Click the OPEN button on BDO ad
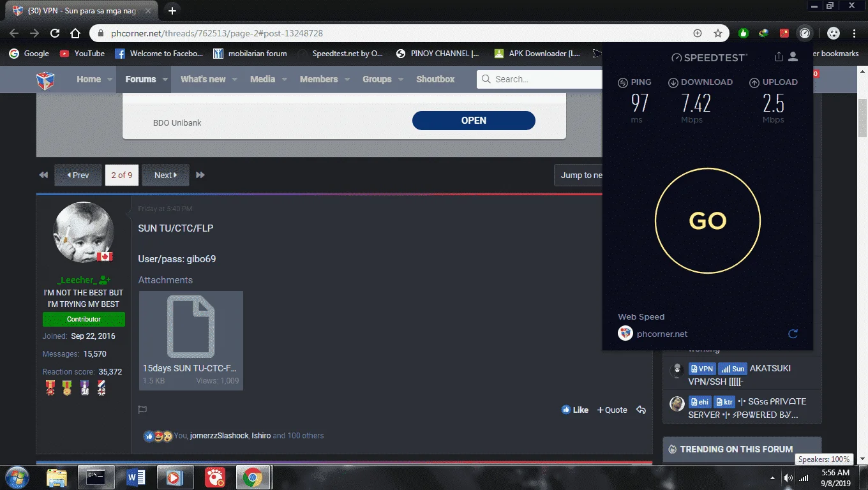Image resolution: width=868 pixels, height=490 pixels. 474,120
